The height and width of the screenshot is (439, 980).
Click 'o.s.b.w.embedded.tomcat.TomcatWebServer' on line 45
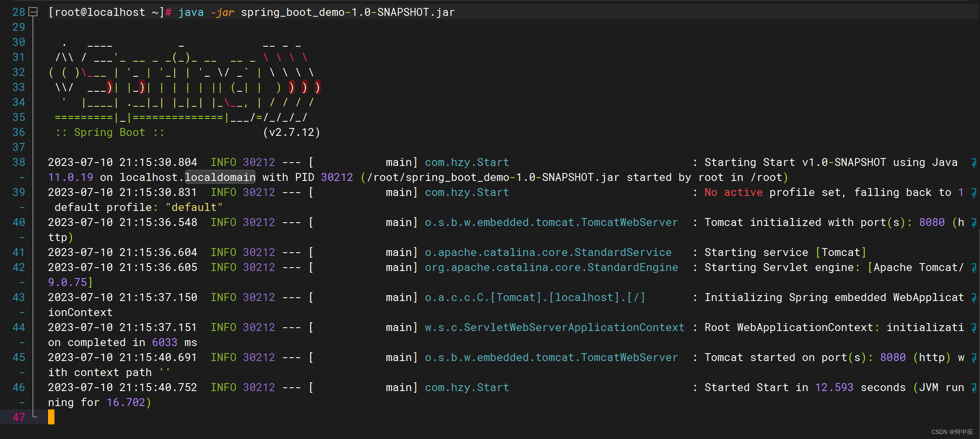click(x=551, y=357)
